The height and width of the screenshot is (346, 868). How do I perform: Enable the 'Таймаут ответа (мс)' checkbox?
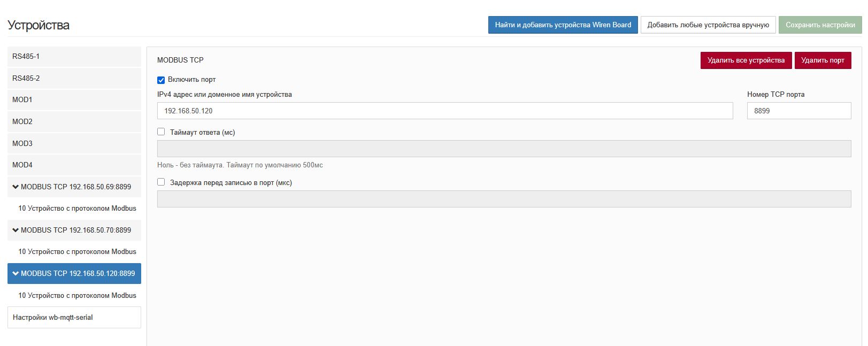tap(161, 132)
